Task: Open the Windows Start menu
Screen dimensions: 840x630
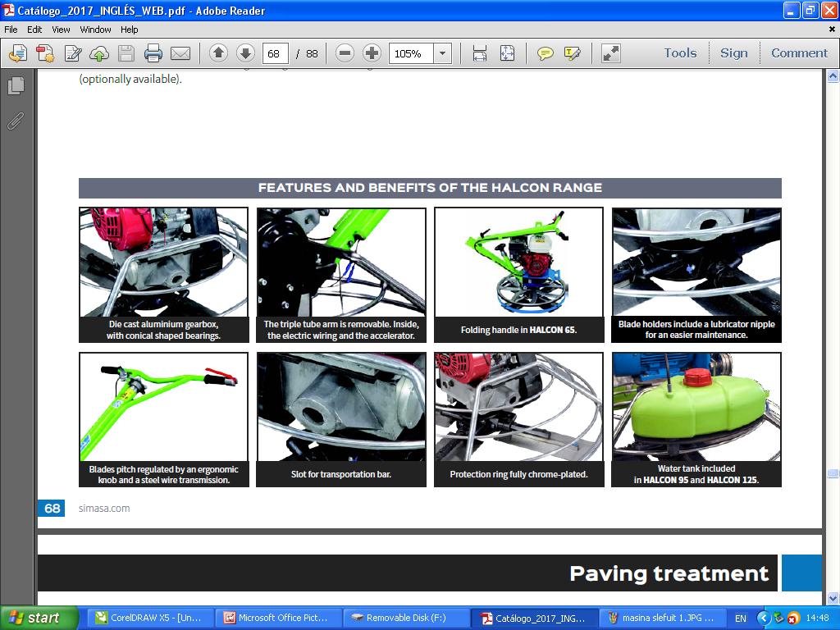Action: (39, 618)
